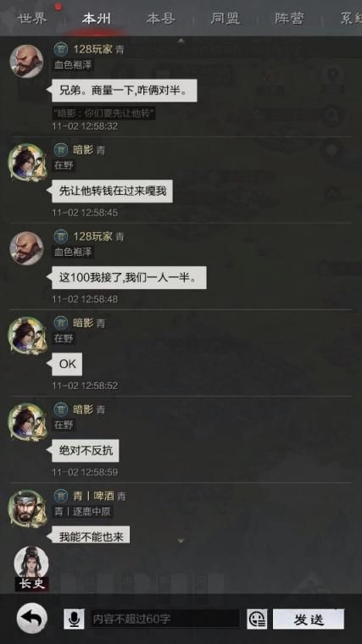362x644 pixels.
Task: Open 128玩家's avatar on the top message
Action: pos(27,61)
